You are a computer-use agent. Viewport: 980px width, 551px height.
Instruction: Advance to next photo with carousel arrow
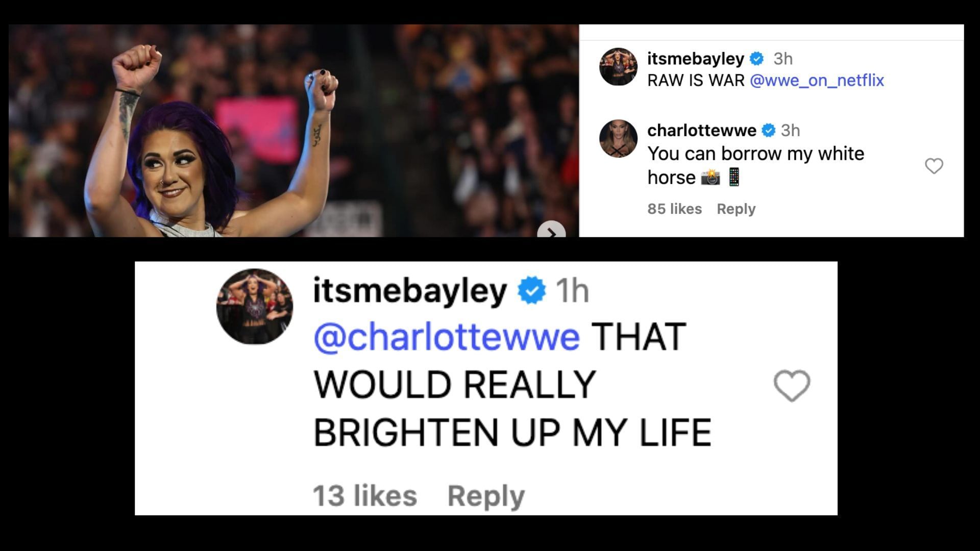click(551, 231)
